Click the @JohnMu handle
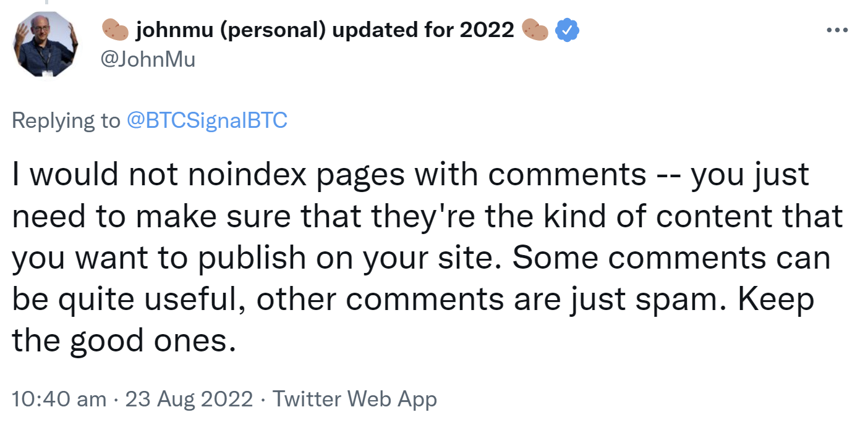868x428 pixels. tap(147, 59)
